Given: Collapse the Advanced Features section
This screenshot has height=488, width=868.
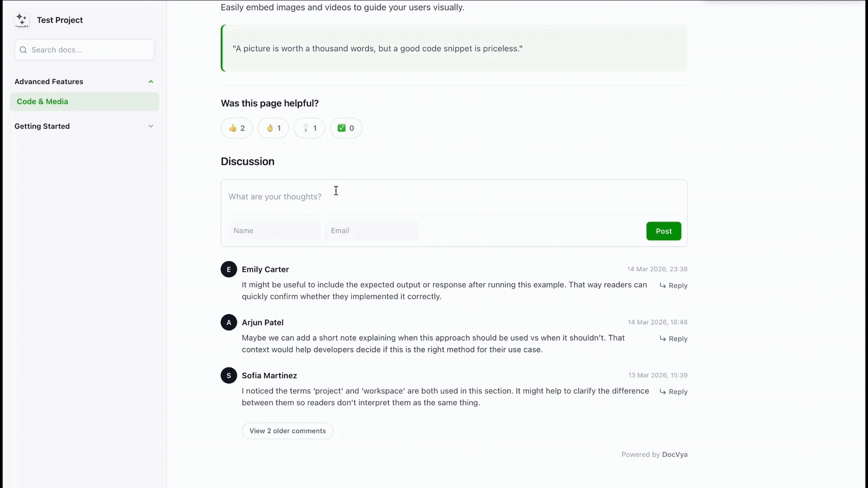Looking at the screenshot, I should coord(151,81).
